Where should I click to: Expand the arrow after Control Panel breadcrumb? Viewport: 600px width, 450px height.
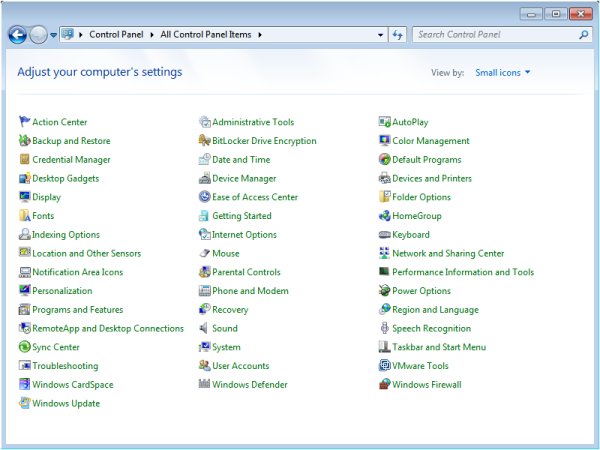click(x=152, y=35)
